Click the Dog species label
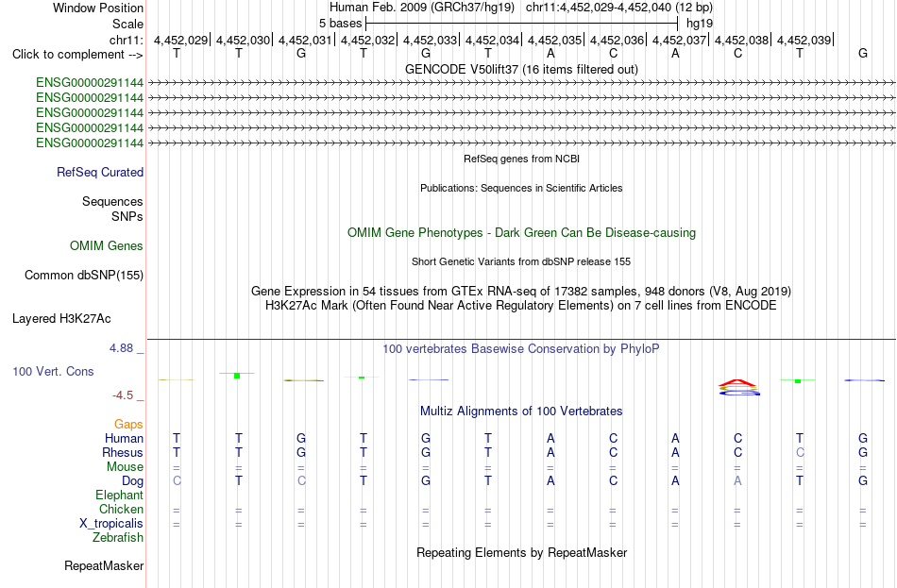This screenshot has width=897, height=588. 133,481
